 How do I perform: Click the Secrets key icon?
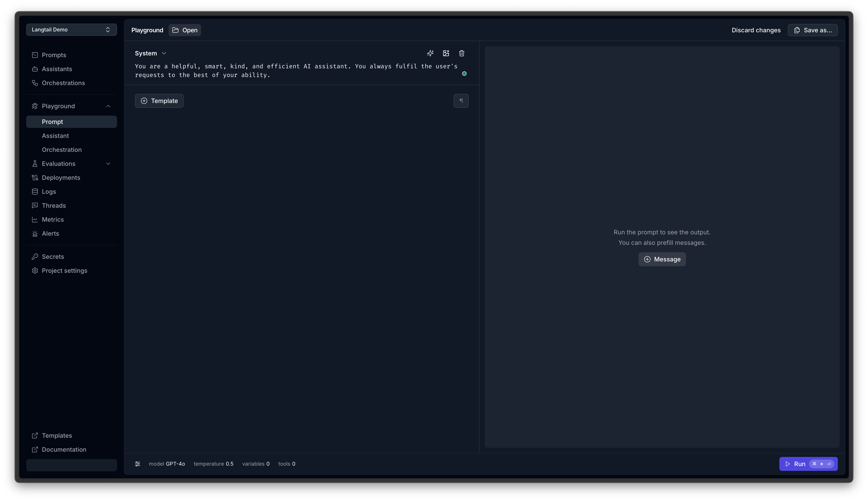pos(35,257)
